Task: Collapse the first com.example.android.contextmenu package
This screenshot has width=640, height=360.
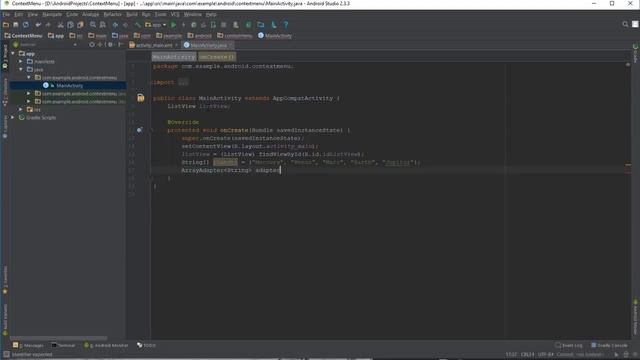Action: coord(29,78)
